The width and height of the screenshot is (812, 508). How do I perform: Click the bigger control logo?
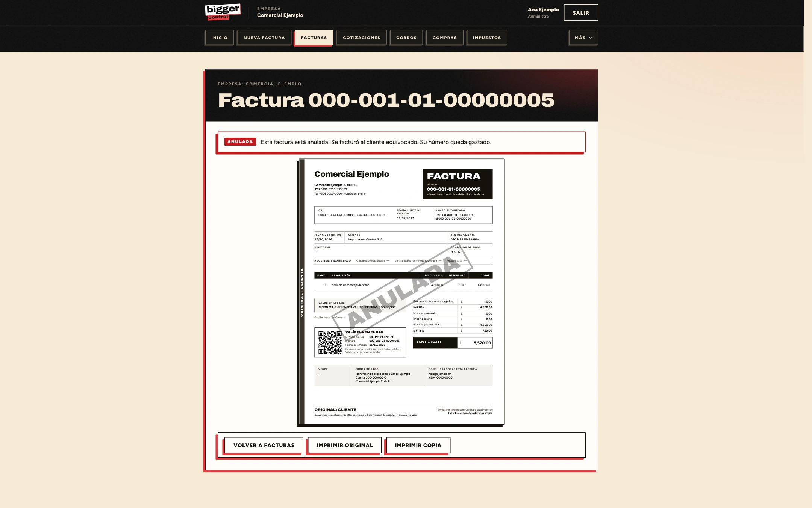coord(223,12)
